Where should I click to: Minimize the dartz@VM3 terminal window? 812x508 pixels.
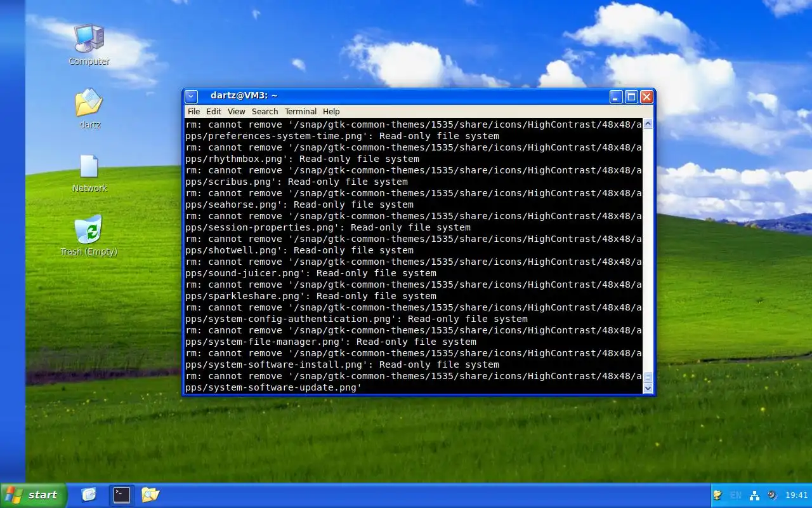coord(616,97)
